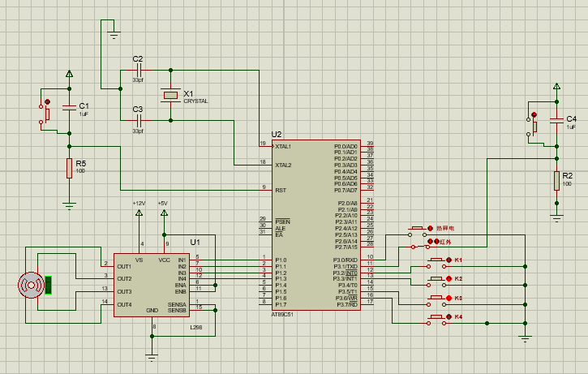Click the +12V power terminal
Image resolution: width=588 pixels, height=374 pixels.
[x=139, y=214]
